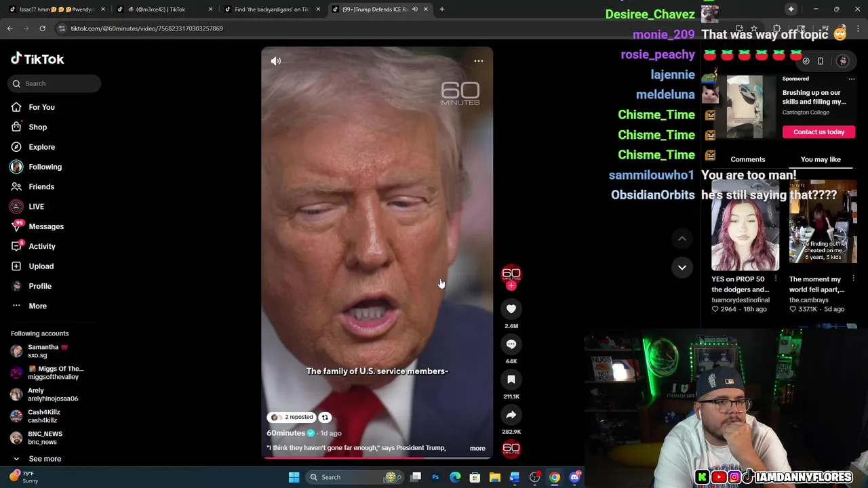Mute audio on the Trump Defends ICE tab
Viewport: 868px width, 488px height.
414,9
